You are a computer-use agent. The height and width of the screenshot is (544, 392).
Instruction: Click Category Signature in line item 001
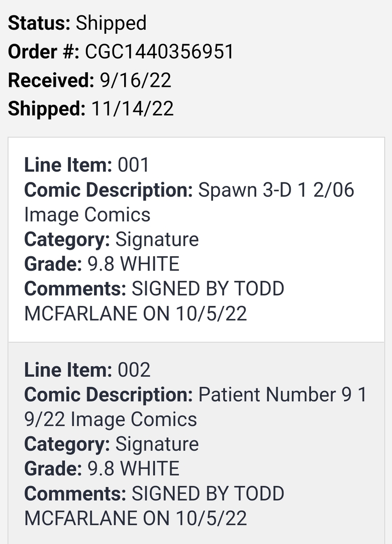click(112, 240)
